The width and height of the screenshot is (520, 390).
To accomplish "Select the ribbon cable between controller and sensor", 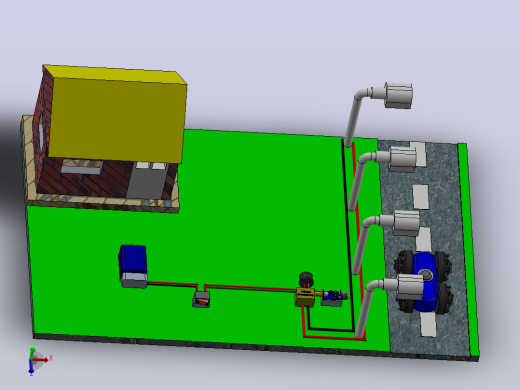I will click(319, 294).
